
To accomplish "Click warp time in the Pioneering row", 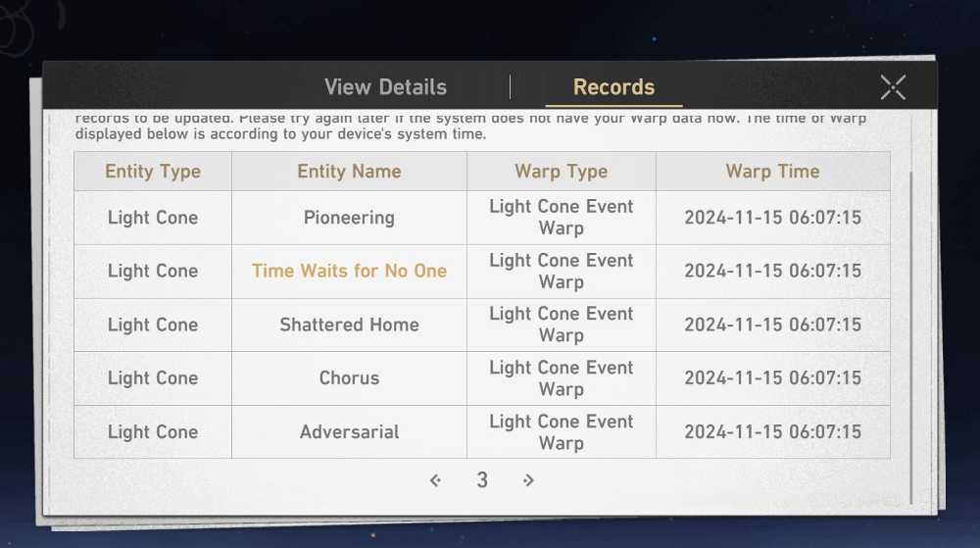I will [772, 218].
